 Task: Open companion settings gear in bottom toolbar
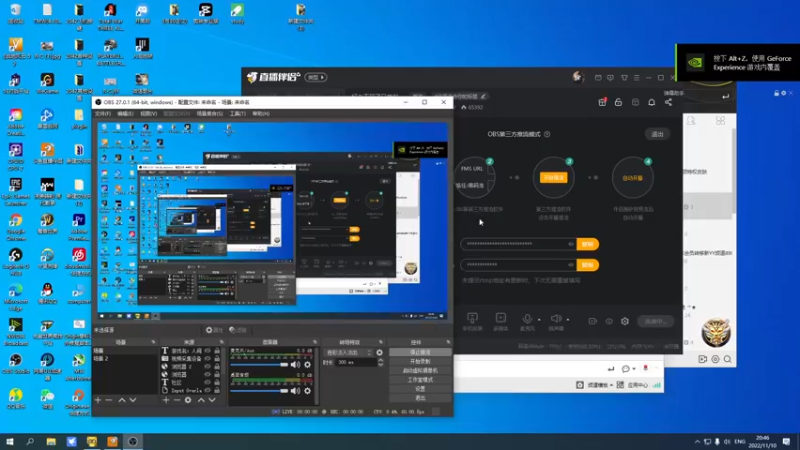click(625, 321)
